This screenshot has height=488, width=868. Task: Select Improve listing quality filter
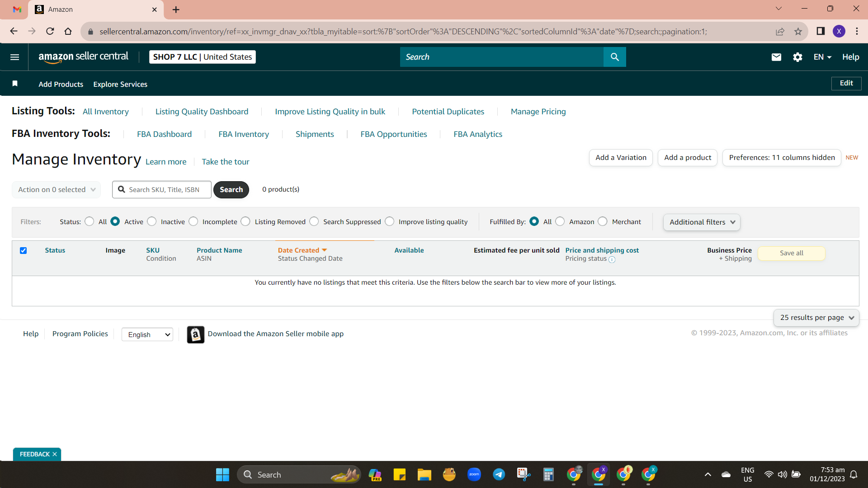point(390,221)
